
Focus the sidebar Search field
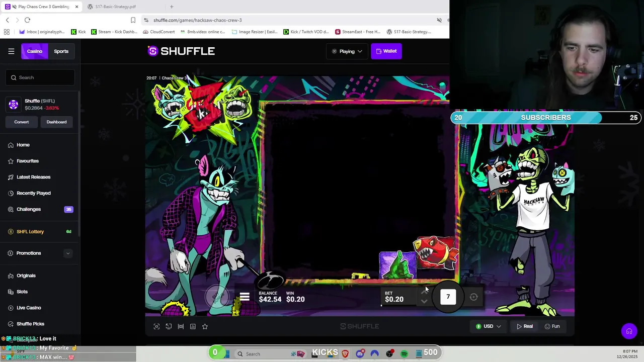(x=40, y=77)
